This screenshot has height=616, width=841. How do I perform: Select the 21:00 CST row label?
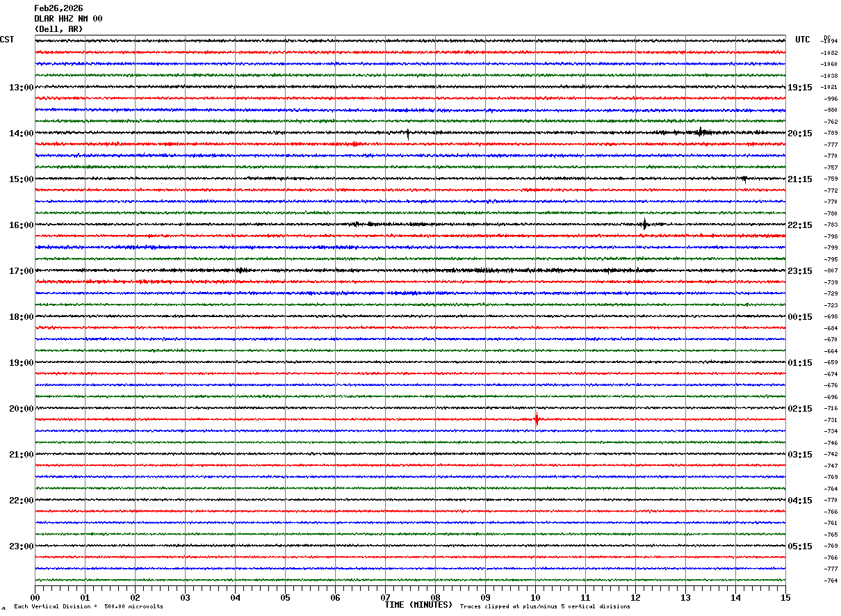pyautogui.click(x=22, y=455)
